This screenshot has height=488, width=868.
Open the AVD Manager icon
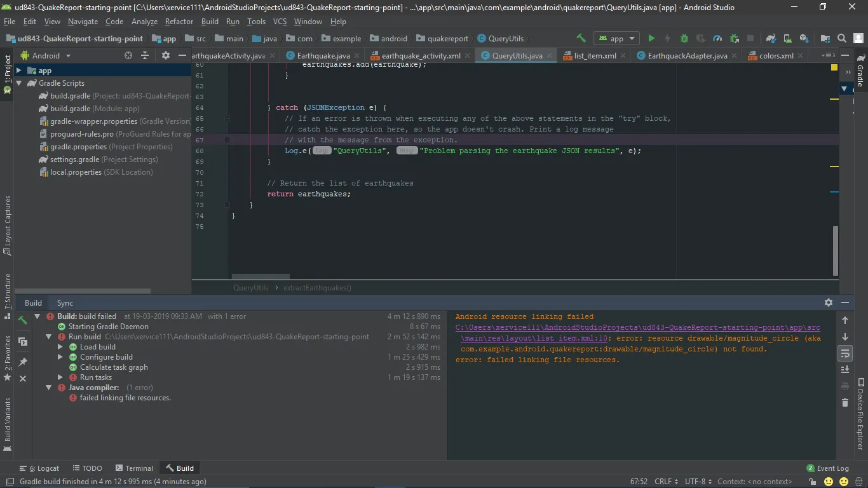(x=787, y=39)
